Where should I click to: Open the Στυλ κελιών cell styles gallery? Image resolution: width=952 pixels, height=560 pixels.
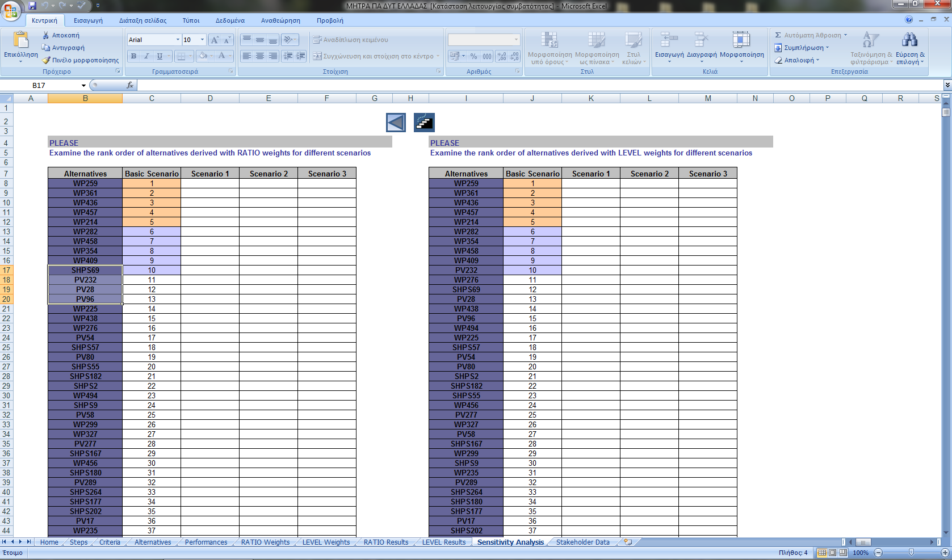pos(634,48)
